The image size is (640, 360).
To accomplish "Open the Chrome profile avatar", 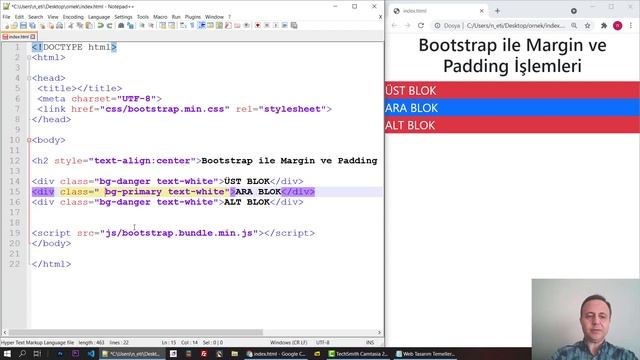I will [x=618, y=25].
